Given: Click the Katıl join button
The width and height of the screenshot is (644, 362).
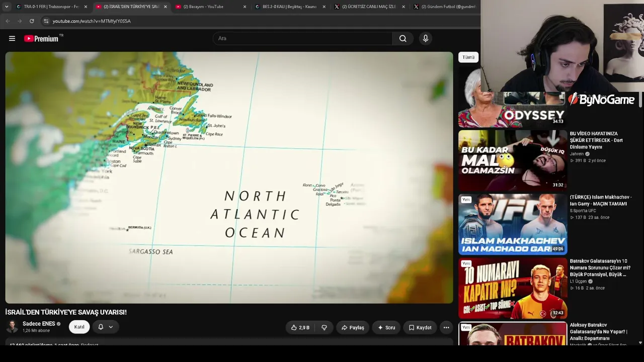Looking at the screenshot, I should click(79, 327).
